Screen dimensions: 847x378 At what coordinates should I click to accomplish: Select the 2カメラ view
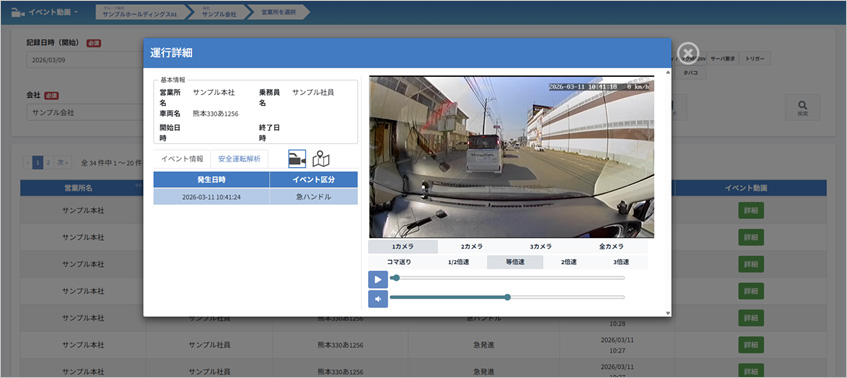[472, 246]
